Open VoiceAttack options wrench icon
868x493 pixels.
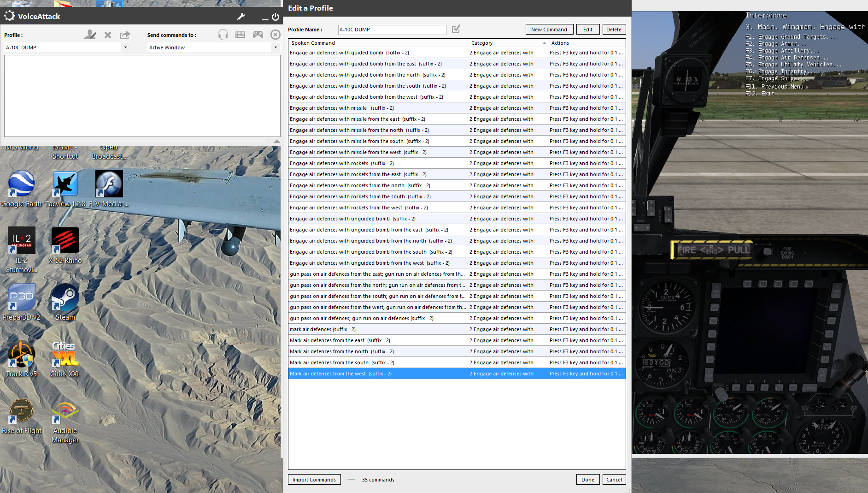pos(241,17)
